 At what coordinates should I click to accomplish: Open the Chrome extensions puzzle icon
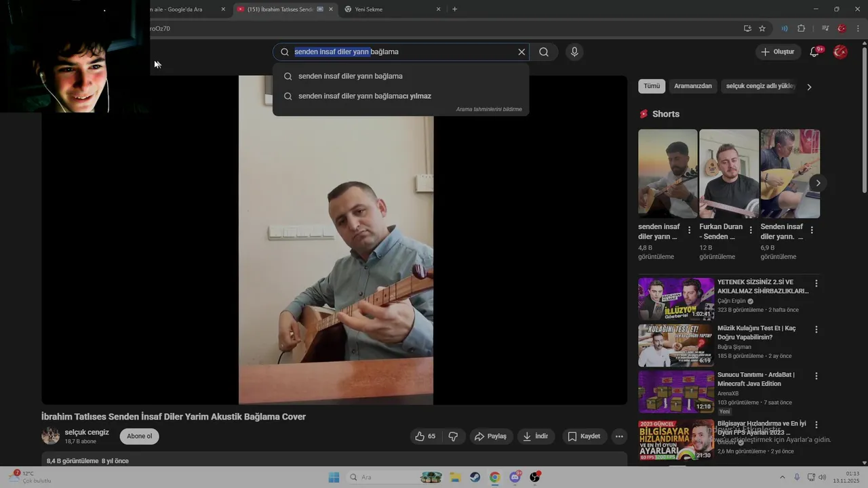point(801,28)
